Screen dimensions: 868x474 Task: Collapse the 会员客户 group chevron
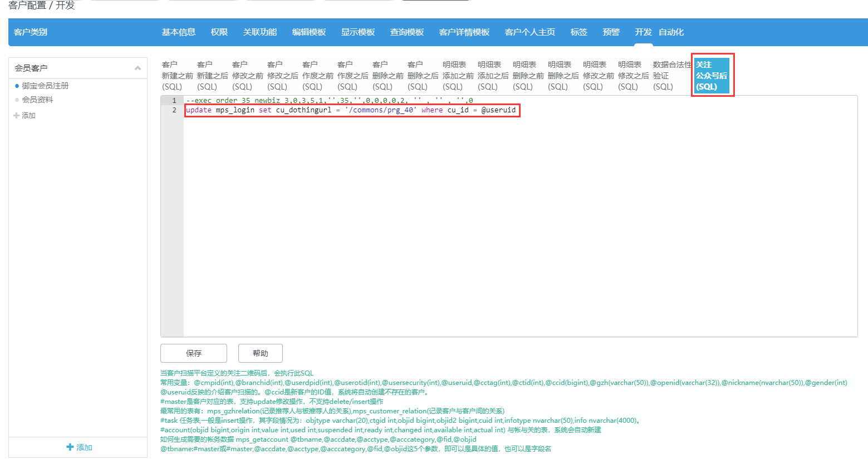tap(138, 68)
